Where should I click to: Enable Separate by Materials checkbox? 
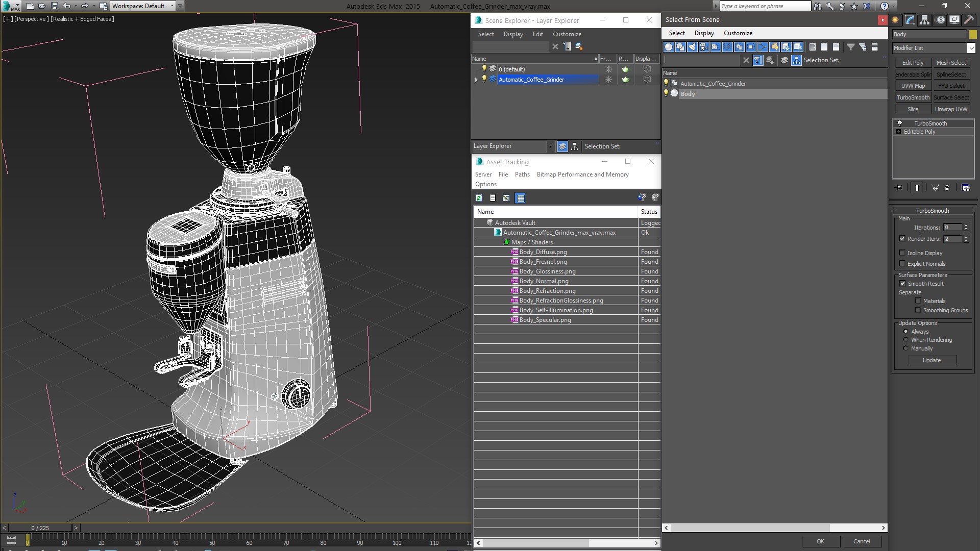pyautogui.click(x=918, y=301)
